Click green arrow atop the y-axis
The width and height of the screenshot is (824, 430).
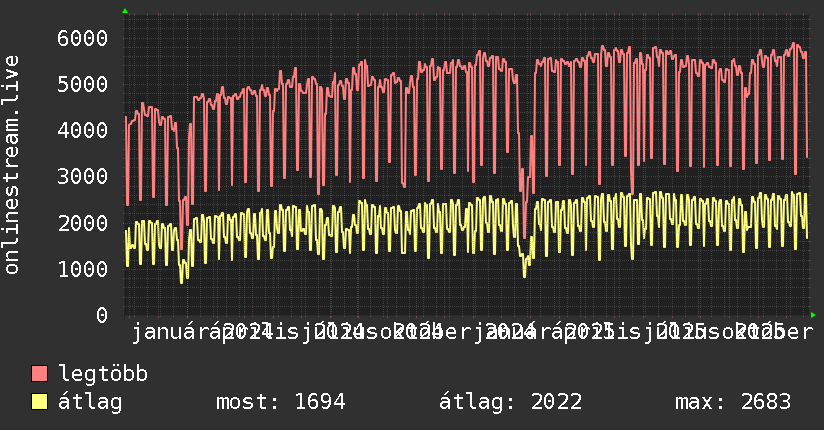[x=125, y=11]
